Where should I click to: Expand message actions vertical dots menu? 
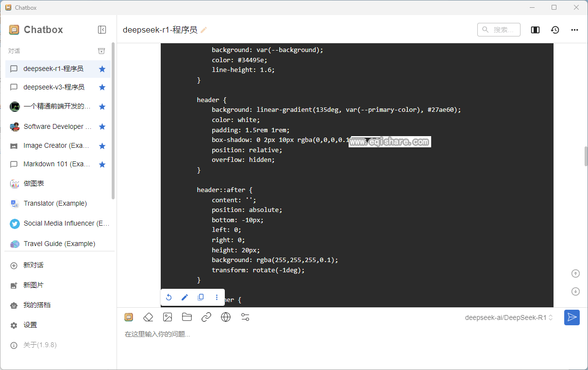pos(217,298)
